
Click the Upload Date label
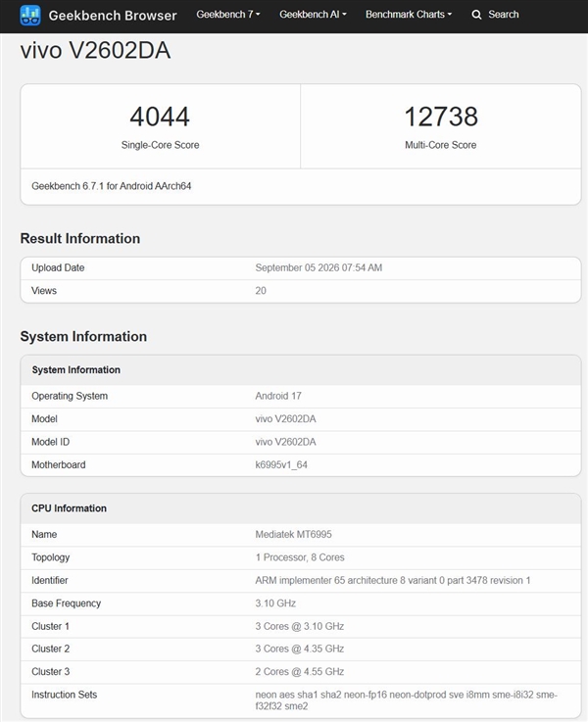[58, 268]
